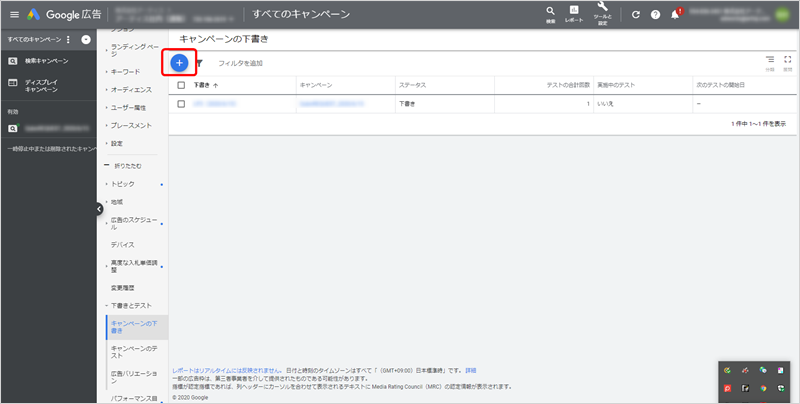This screenshot has height=404, width=800.
Task: Expand トピック in navigation
Action: point(122,184)
